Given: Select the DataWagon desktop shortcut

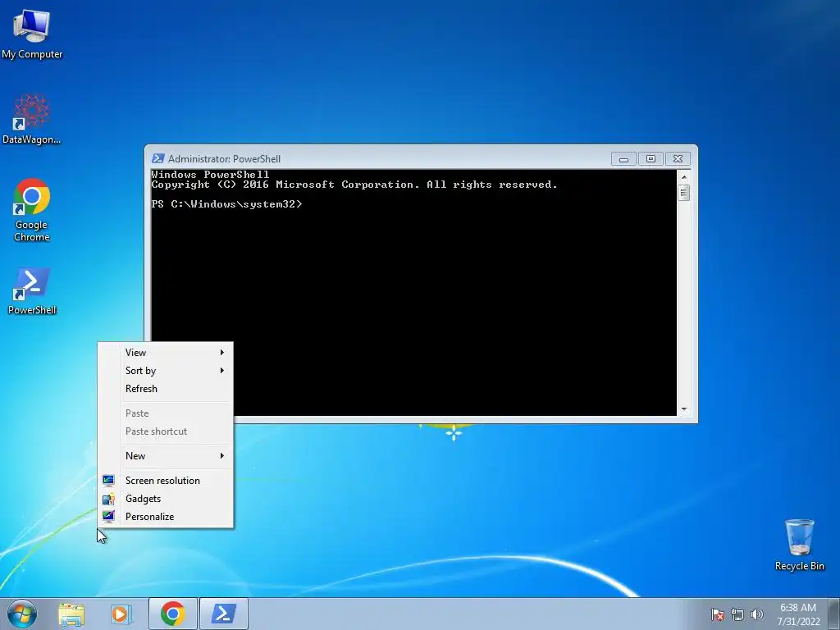Looking at the screenshot, I should tap(32, 119).
